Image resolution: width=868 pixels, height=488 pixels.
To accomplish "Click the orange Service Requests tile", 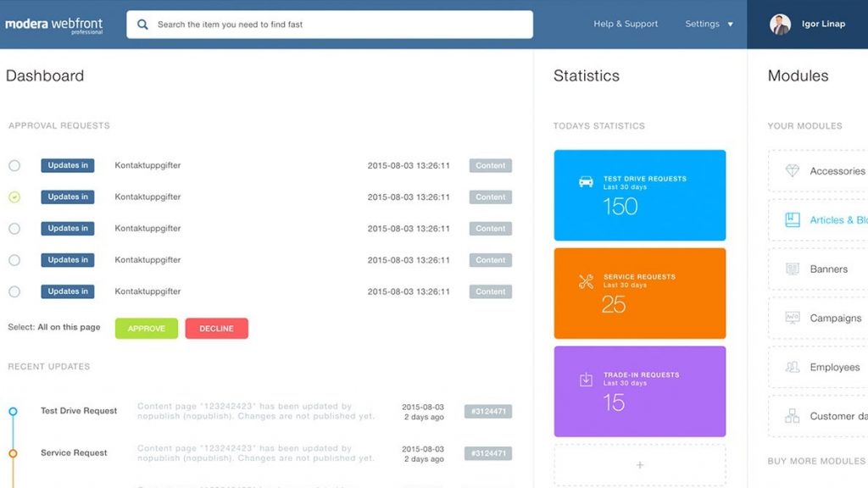I will [640, 293].
